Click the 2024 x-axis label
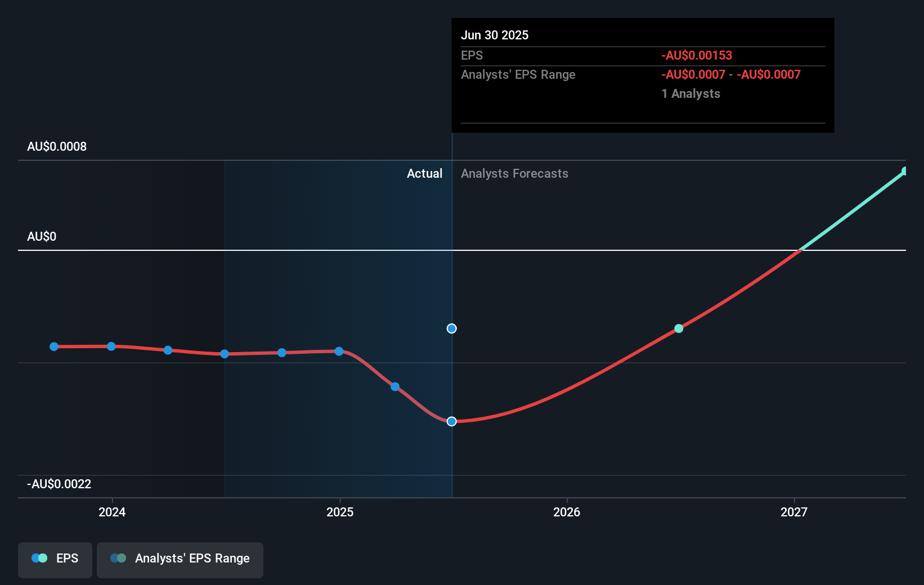Image resolution: width=924 pixels, height=585 pixels. (112, 512)
